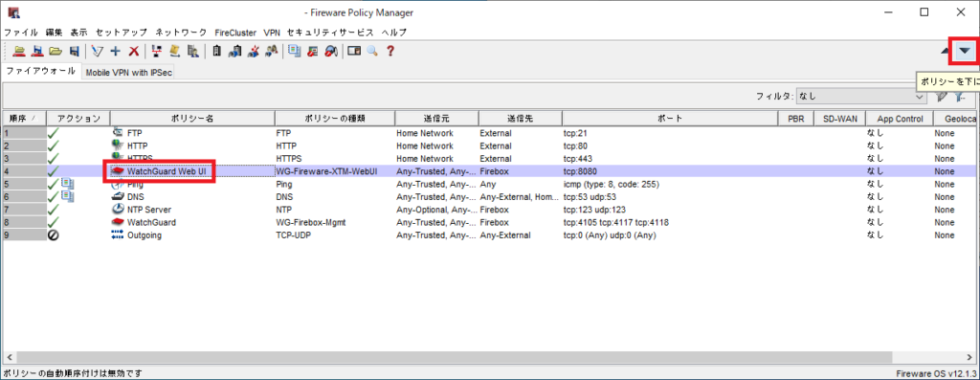980x380 pixels.
Task: Sort by the 送信先 column header
Action: click(x=520, y=118)
